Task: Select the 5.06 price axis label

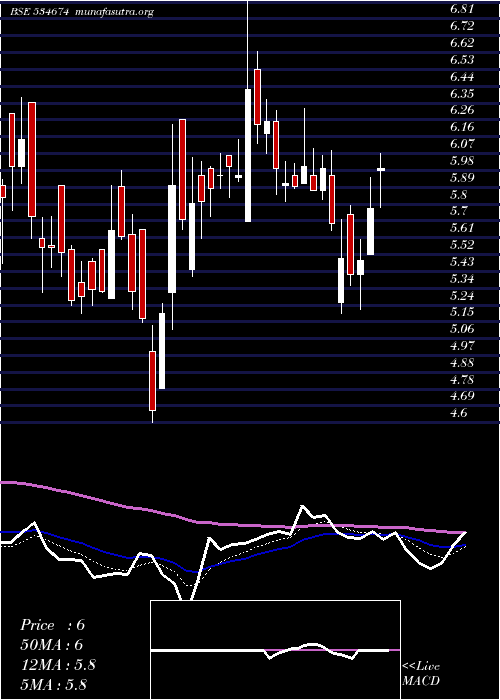Action: (462, 329)
